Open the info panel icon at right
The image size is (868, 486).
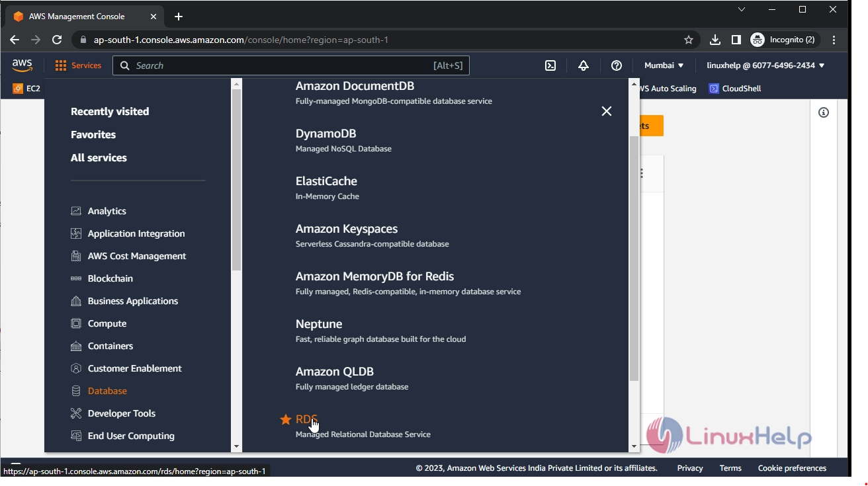(824, 112)
